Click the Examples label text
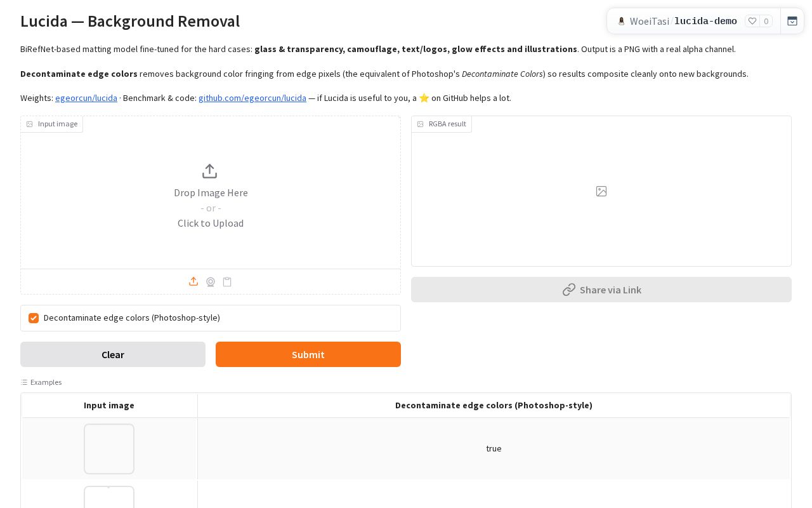The image size is (812, 508). tap(46, 382)
